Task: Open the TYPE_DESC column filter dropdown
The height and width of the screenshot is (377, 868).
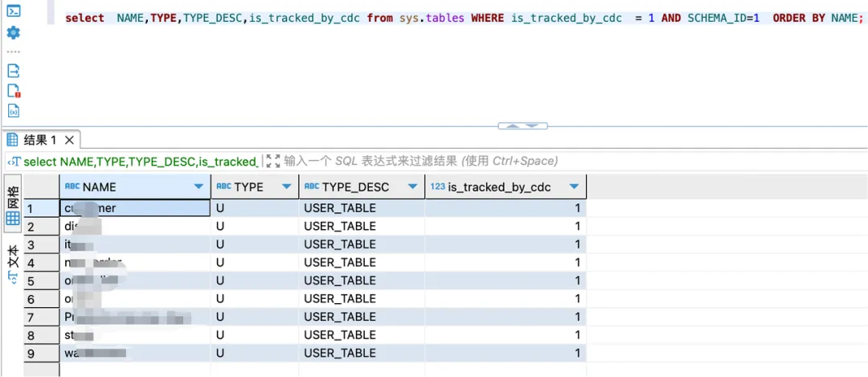Action: coord(413,187)
